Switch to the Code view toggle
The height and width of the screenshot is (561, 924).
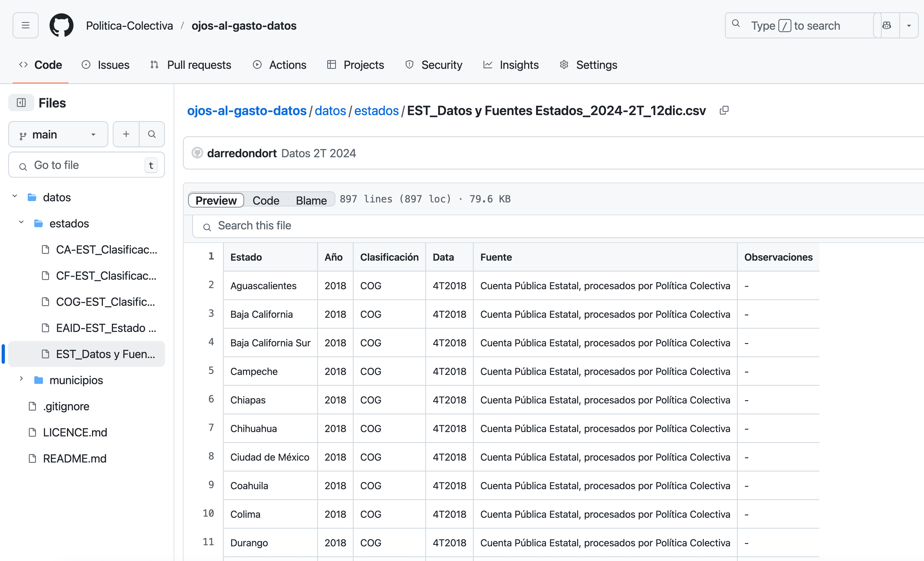pyautogui.click(x=266, y=200)
